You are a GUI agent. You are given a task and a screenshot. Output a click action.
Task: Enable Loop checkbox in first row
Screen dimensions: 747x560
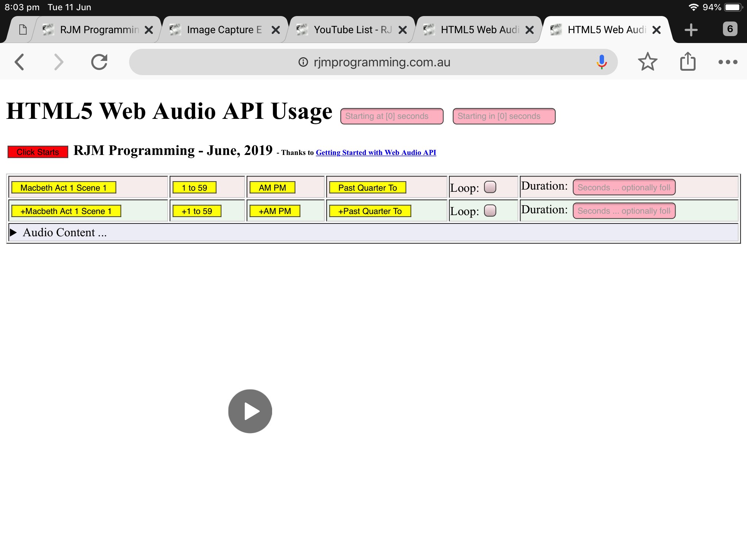(490, 187)
